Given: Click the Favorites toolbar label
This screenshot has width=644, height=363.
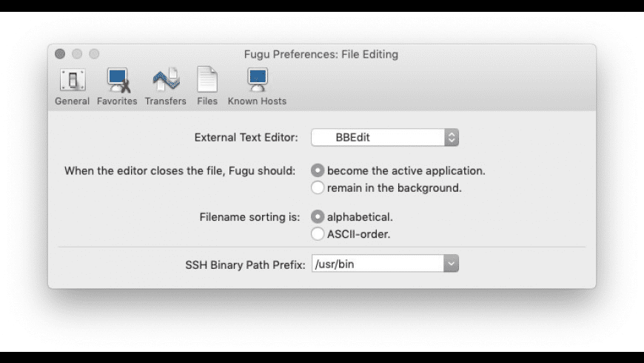Looking at the screenshot, I should click(x=117, y=101).
